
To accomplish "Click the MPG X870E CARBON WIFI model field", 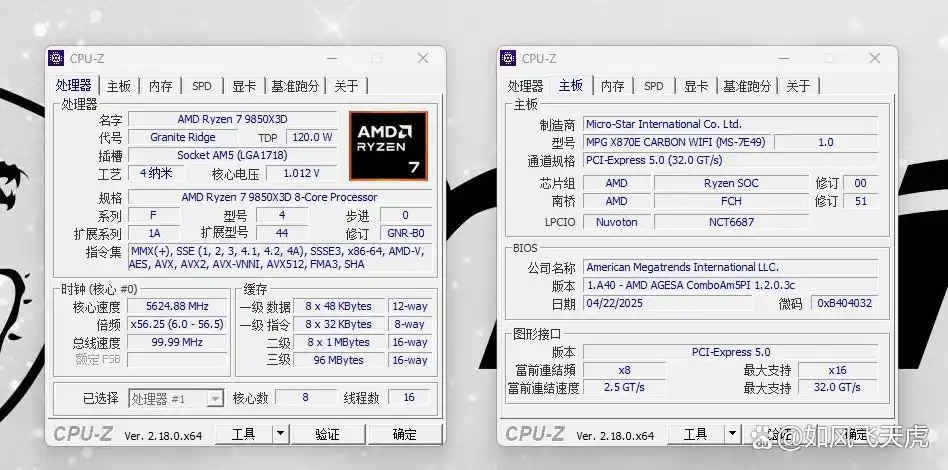I will click(x=677, y=142).
